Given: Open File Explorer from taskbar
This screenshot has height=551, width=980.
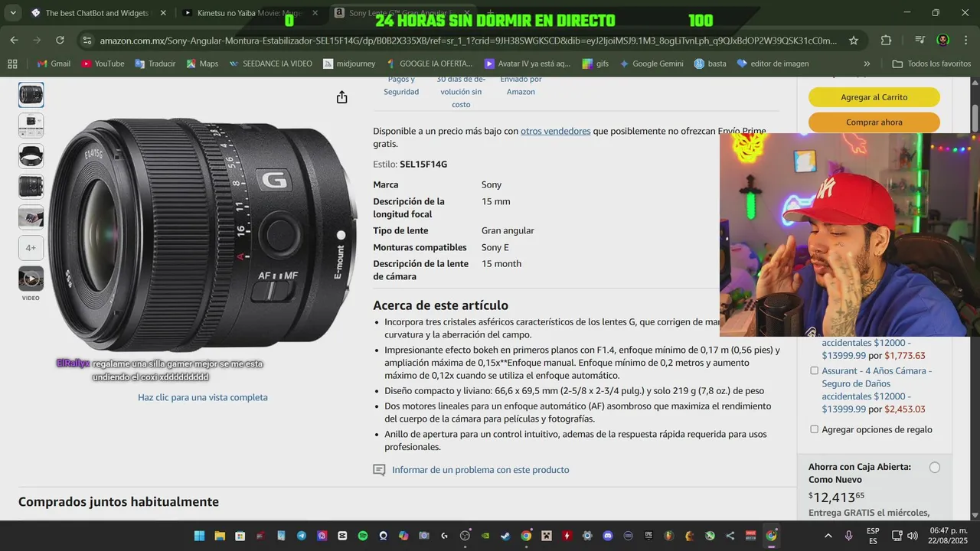Looking at the screenshot, I should coord(220,536).
